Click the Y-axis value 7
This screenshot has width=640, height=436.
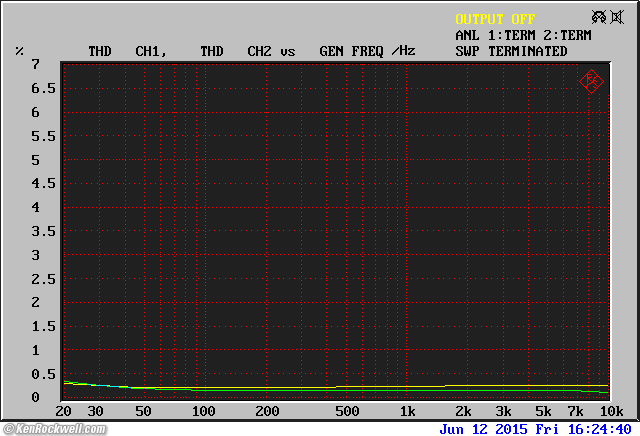(x=36, y=65)
